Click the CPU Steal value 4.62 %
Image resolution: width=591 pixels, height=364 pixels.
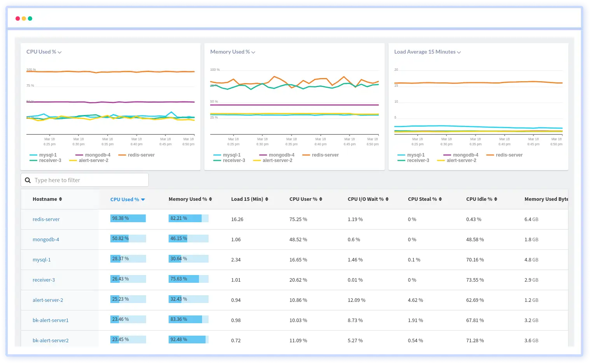tap(415, 300)
